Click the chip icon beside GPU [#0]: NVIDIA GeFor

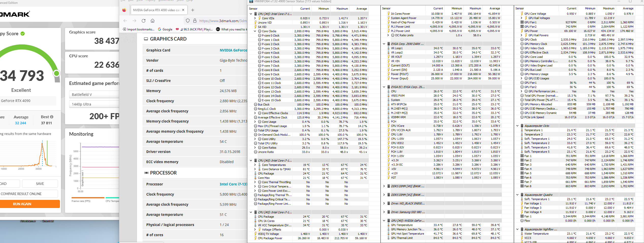pyautogui.click(x=389, y=221)
